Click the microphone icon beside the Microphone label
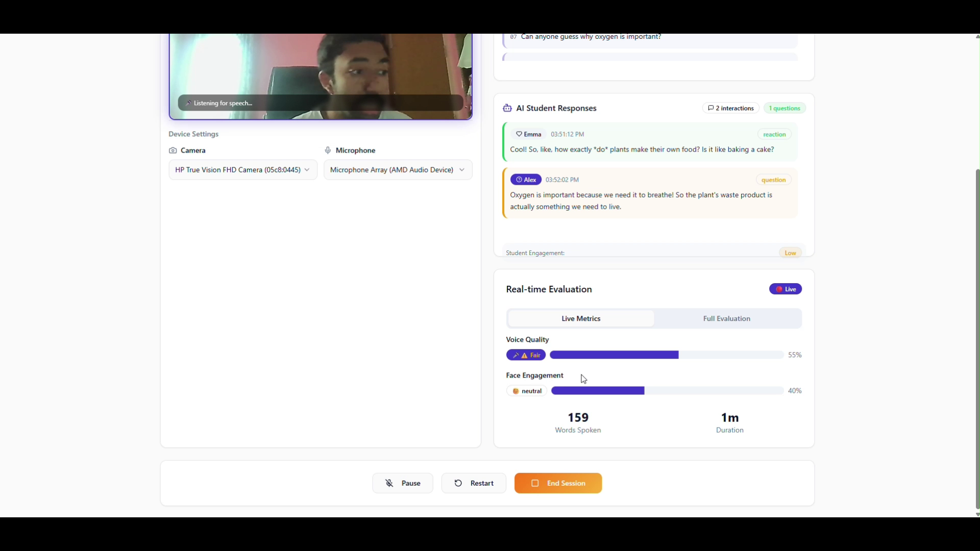The width and height of the screenshot is (980, 551). coord(328,151)
